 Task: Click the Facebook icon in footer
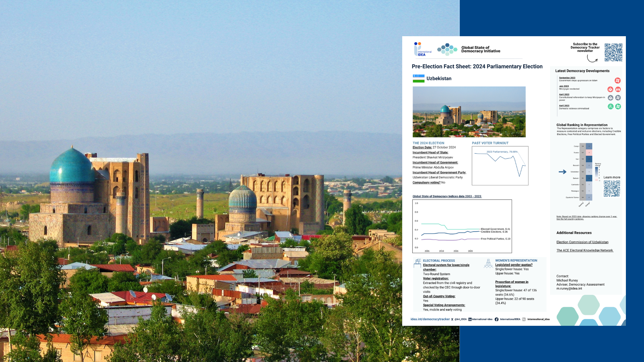[496, 319]
